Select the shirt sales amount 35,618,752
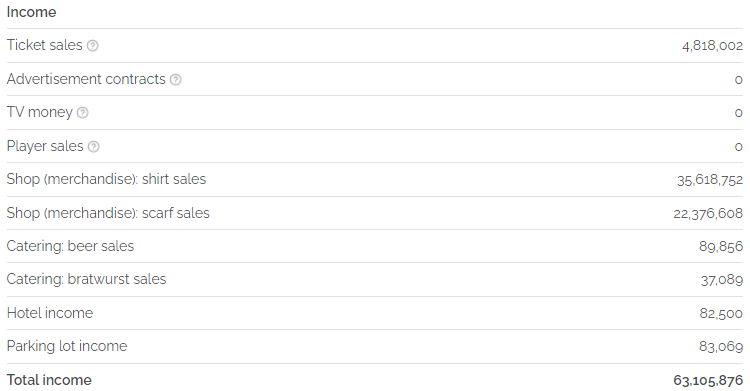Viewport: 750px width, 391px height. pyautogui.click(x=710, y=179)
